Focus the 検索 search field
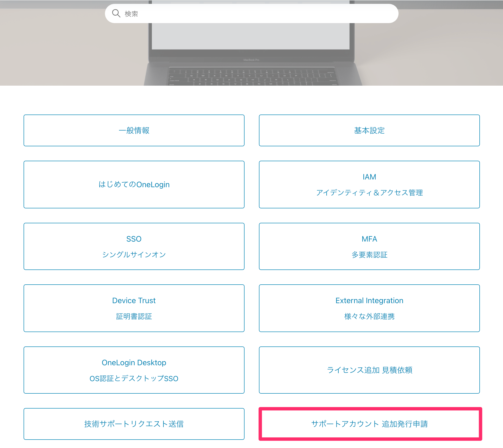The height and width of the screenshot is (448, 503). tap(251, 13)
